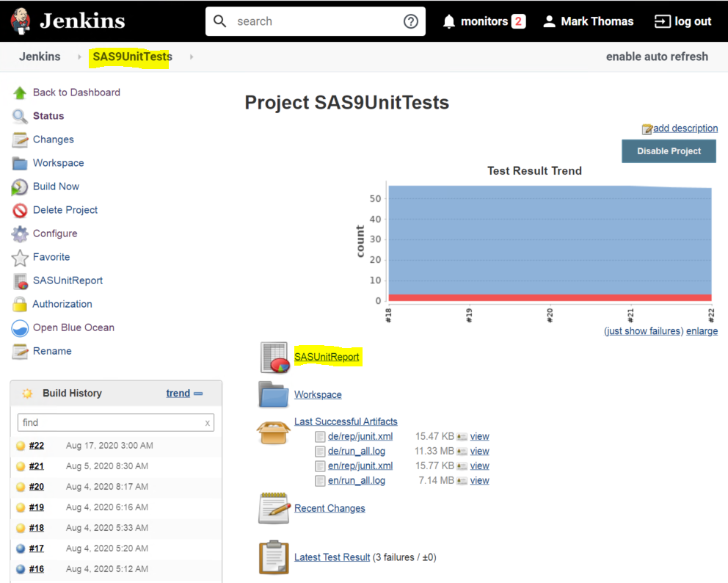Click the Jenkins butler logo icon

coord(21,21)
